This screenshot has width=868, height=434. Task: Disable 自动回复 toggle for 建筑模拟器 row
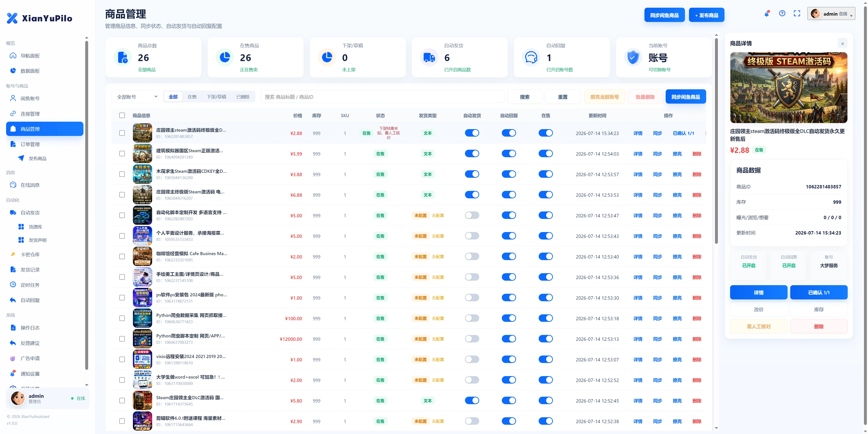pyautogui.click(x=509, y=154)
